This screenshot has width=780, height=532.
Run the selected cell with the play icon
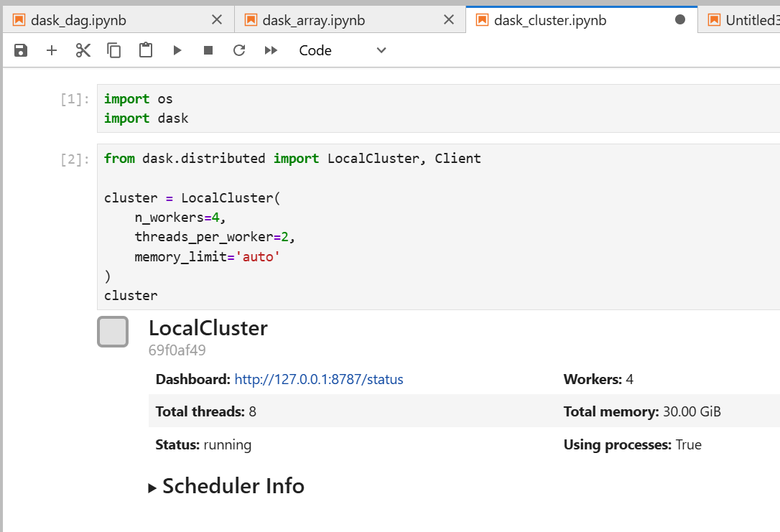[177, 50]
